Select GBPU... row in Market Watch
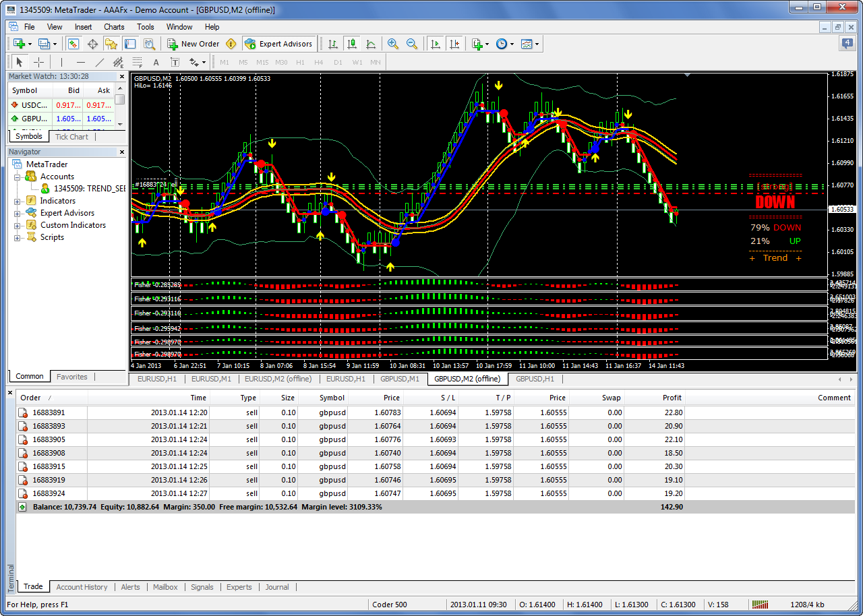863x616 pixels. [61, 118]
